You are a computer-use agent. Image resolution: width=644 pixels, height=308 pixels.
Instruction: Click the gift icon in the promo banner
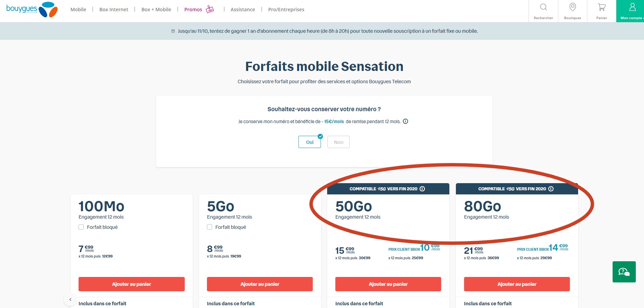[x=173, y=31]
